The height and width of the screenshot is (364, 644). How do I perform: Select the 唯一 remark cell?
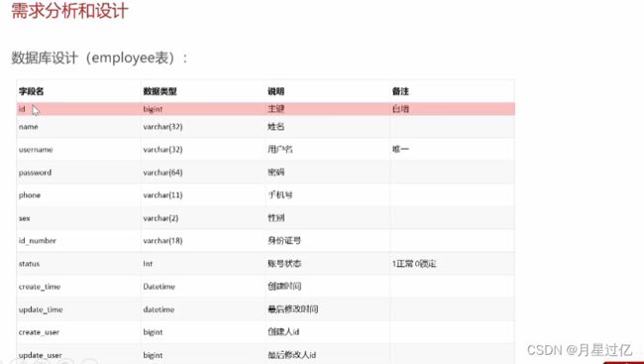[400, 150]
